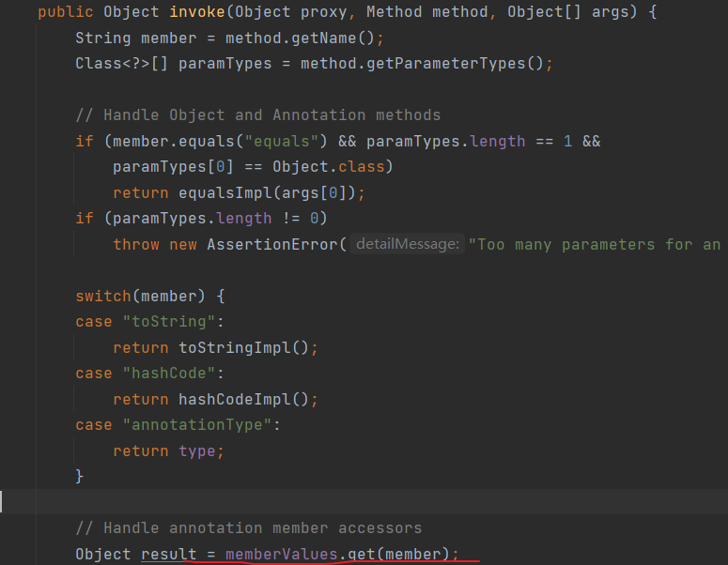Click the type field in return statement
This screenshot has width=728, height=565.
(197, 450)
